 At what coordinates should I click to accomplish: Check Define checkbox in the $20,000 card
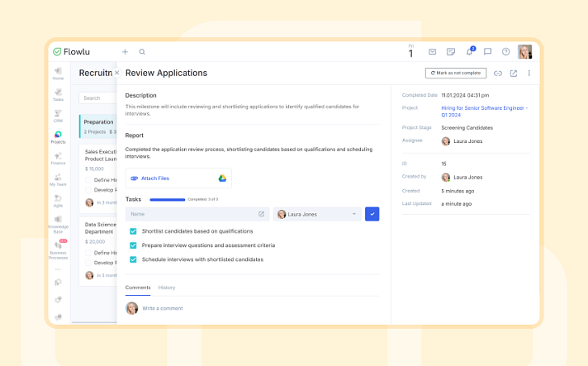[x=88, y=253]
